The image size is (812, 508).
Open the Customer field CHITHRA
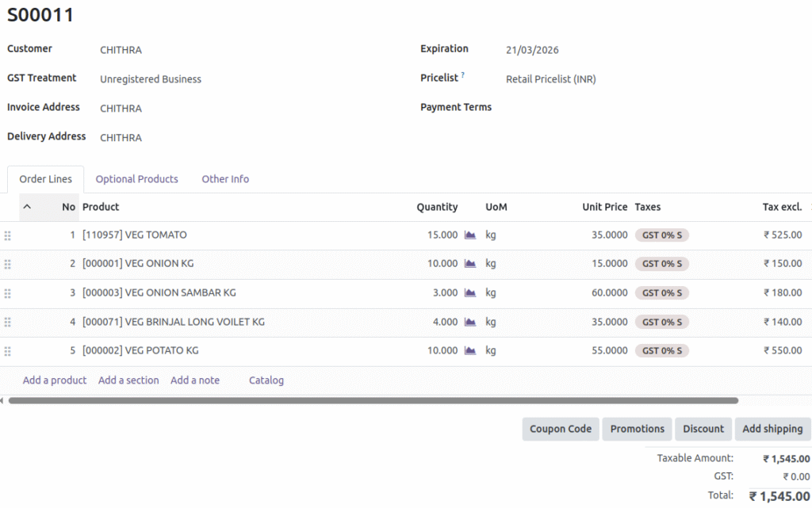pyautogui.click(x=121, y=50)
